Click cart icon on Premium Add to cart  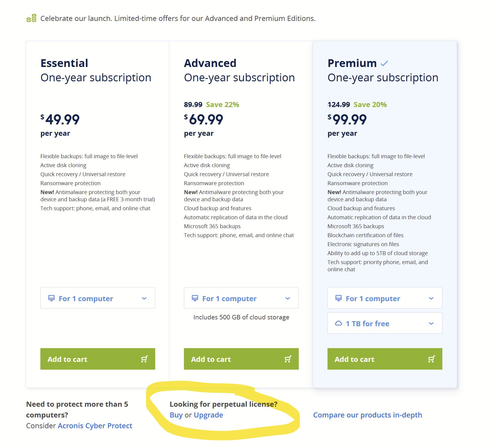point(431,359)
